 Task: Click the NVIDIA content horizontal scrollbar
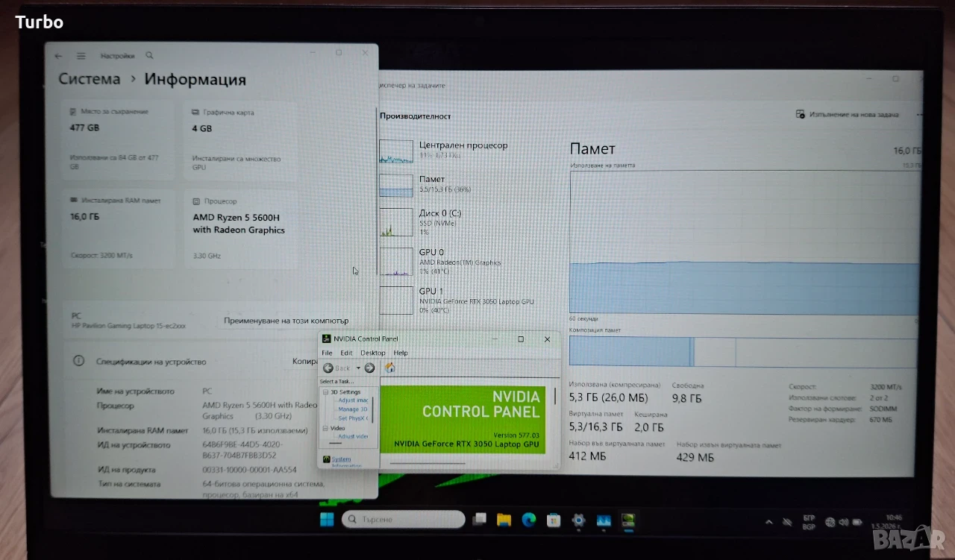tap(427, 464)
